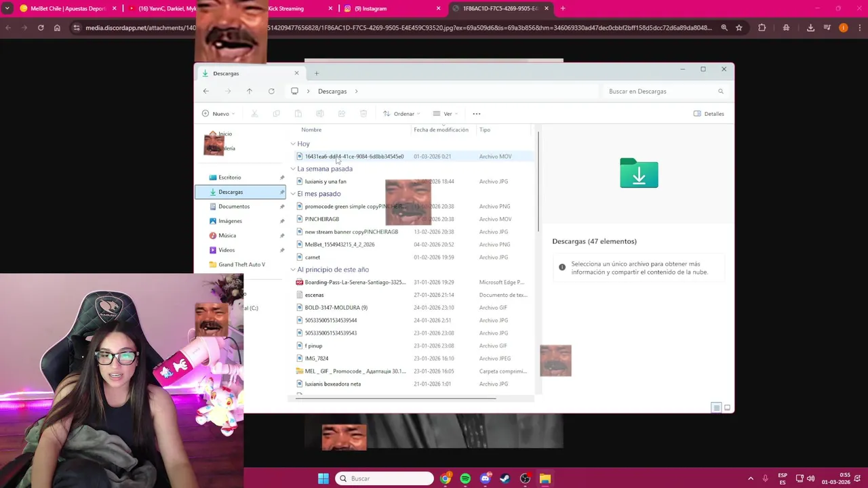The width and height of the screenshot is (868, 488).
Task: Unpin Escritorio from quick access
Action: [282, 178]
